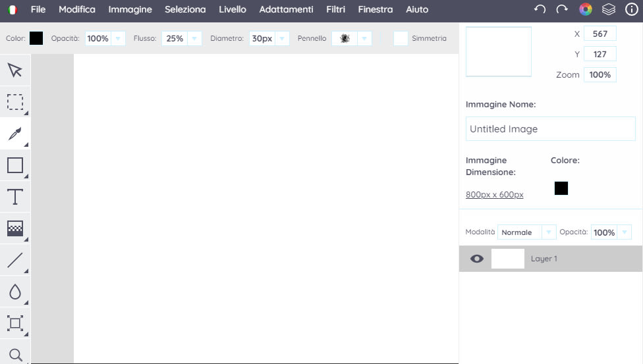Open the Modifica menu
The height and width of the screenshot is (364, 643).
coord(76,9)
